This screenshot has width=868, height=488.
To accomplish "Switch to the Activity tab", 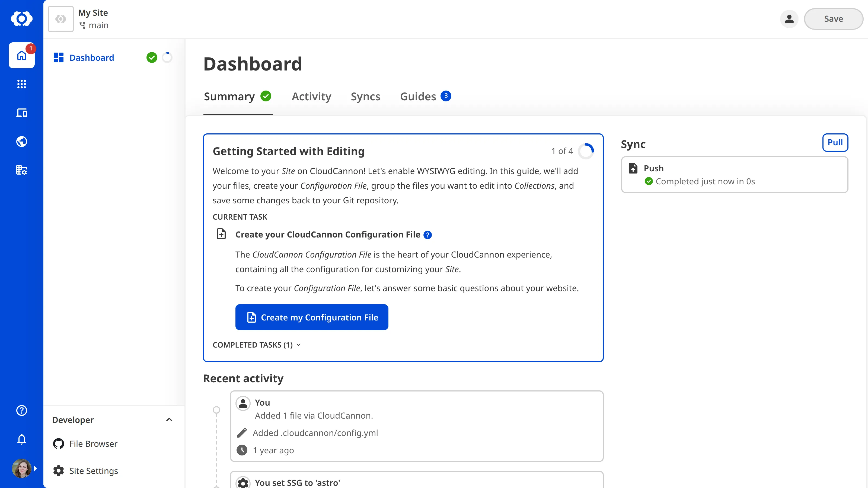I will click(x=311, y=96).
